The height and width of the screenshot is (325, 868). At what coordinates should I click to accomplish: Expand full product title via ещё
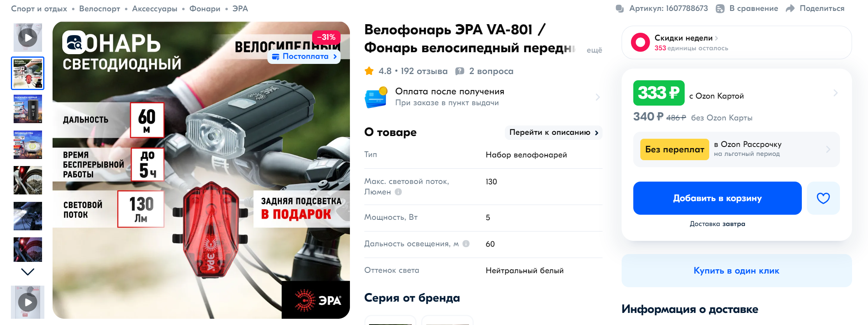coord(594,50)
